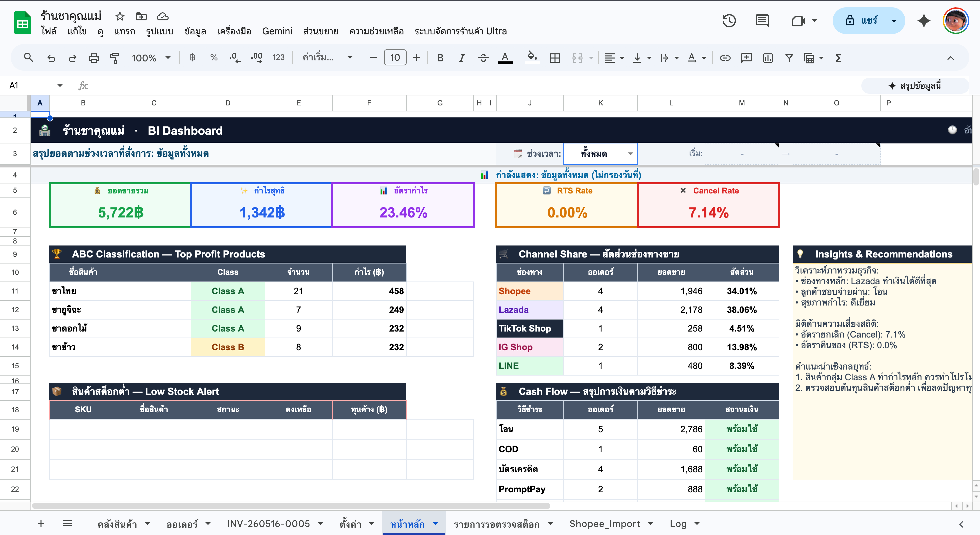Open the zoom level dropdown
This screenshot has width=980, height=535.
coord(151,58)
